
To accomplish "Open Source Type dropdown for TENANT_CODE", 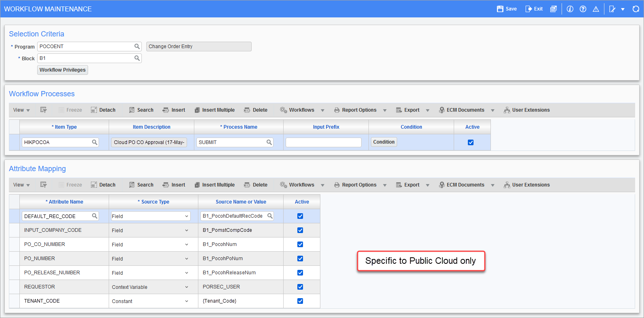I will tap(151, 301).
